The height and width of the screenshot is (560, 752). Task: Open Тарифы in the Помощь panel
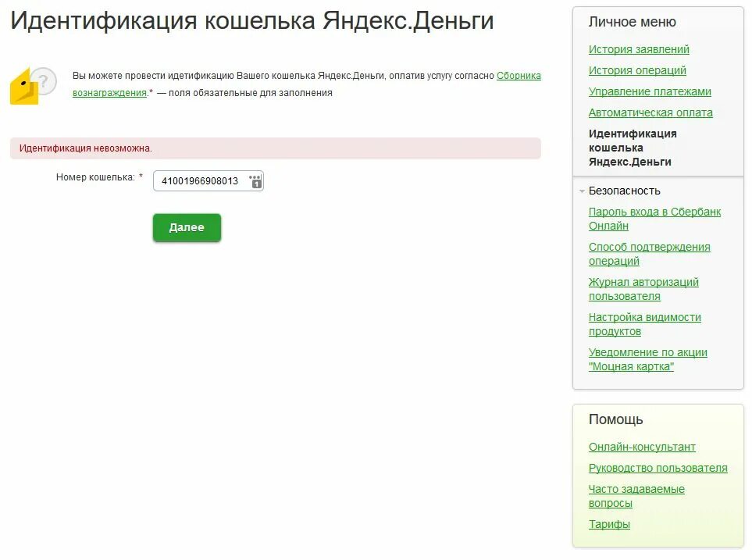pyautogui.click(x=609, y=524)
